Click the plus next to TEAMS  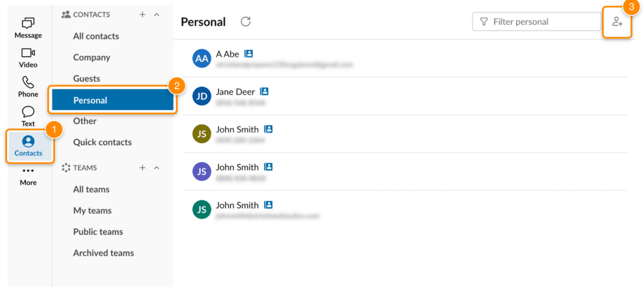click(142, 168)
